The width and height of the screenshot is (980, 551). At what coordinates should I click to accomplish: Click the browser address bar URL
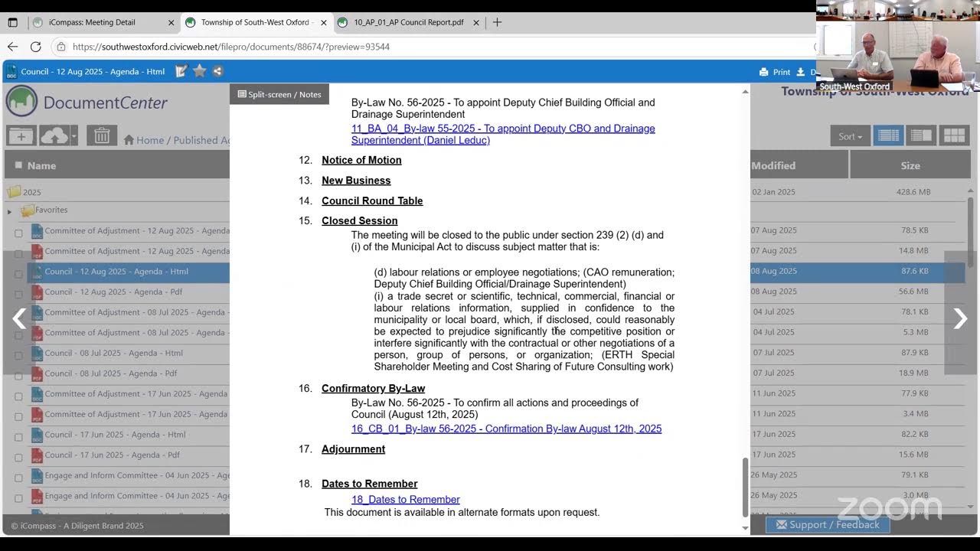[231, 47]
